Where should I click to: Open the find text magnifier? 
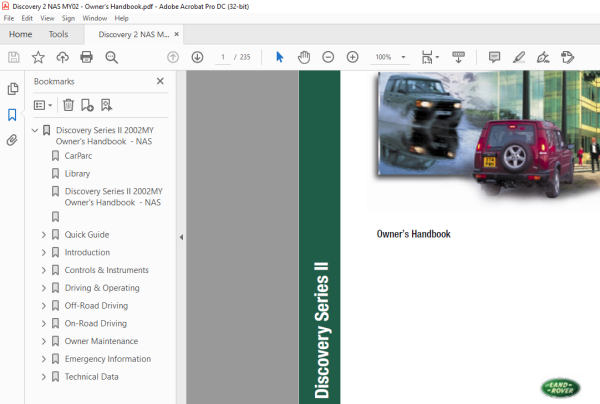pos(111,57)
